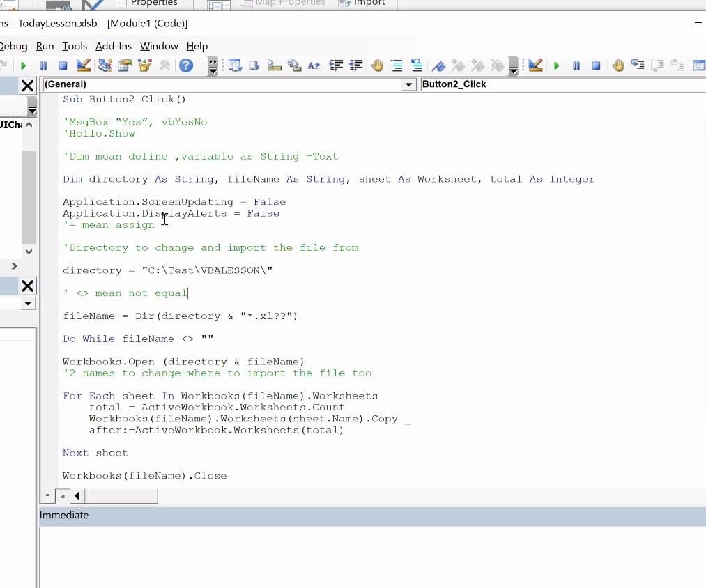706x588 pixels.
Task: Open the Button2_Click procedure dropdown
Action: [x=558, y=84]
